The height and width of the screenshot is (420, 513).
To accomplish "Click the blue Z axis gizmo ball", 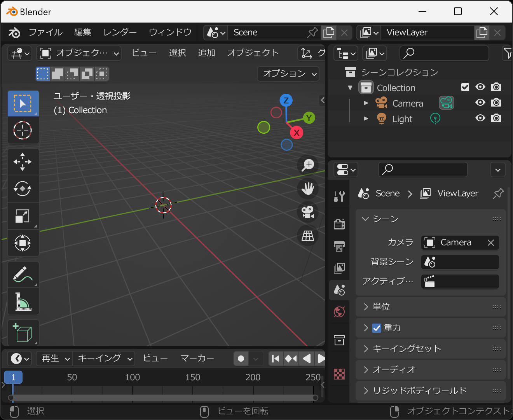I will tap(286, 100).
